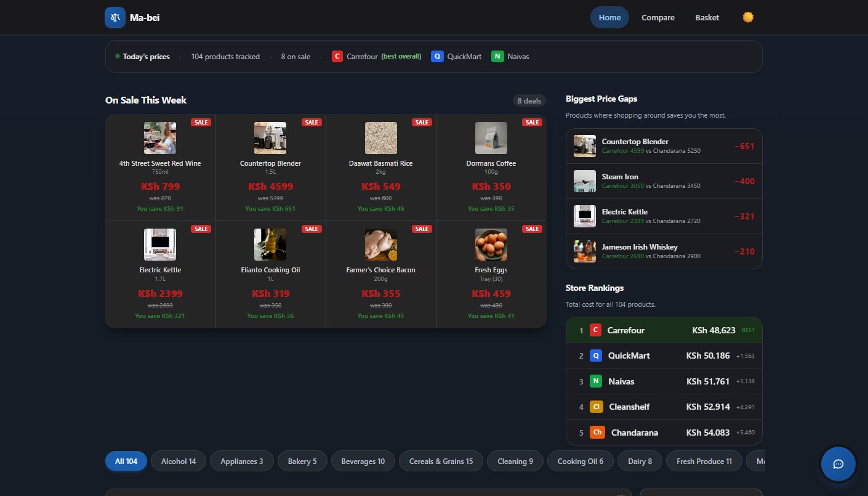Click the Store Rankings heading
868x496 pixels.
click(x=595, y=288)
